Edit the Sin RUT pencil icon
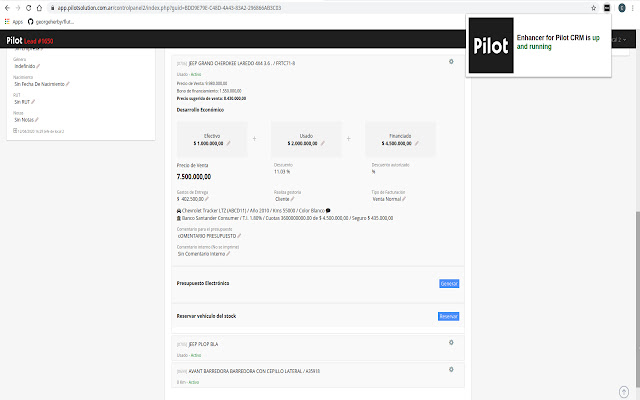Screen dimensions: 640x400 pos(33,102)
